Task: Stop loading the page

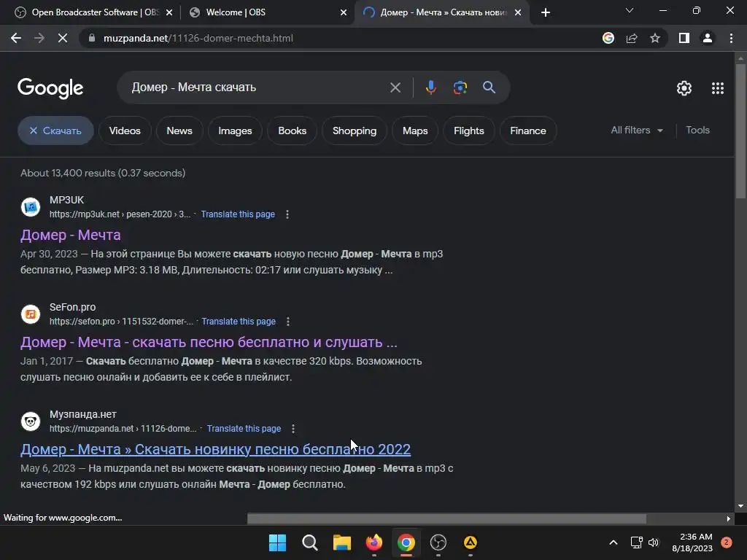Action: tap(63, 38)
